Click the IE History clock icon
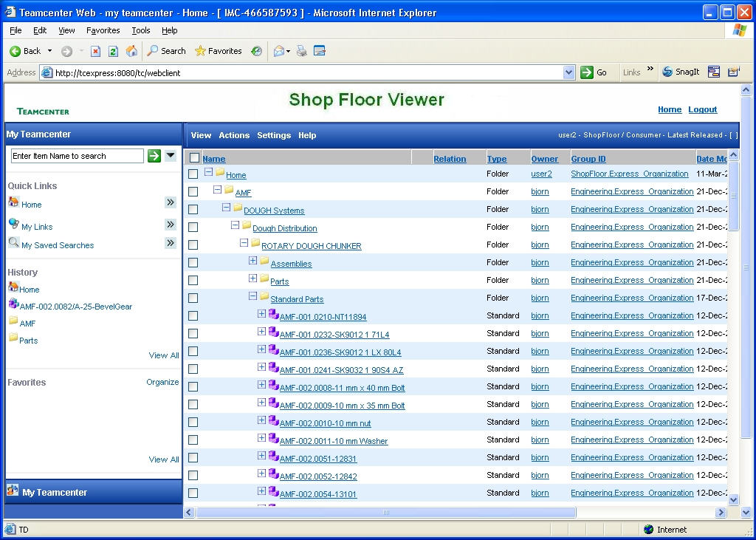 pyautogui.click(x=256, y=51)
